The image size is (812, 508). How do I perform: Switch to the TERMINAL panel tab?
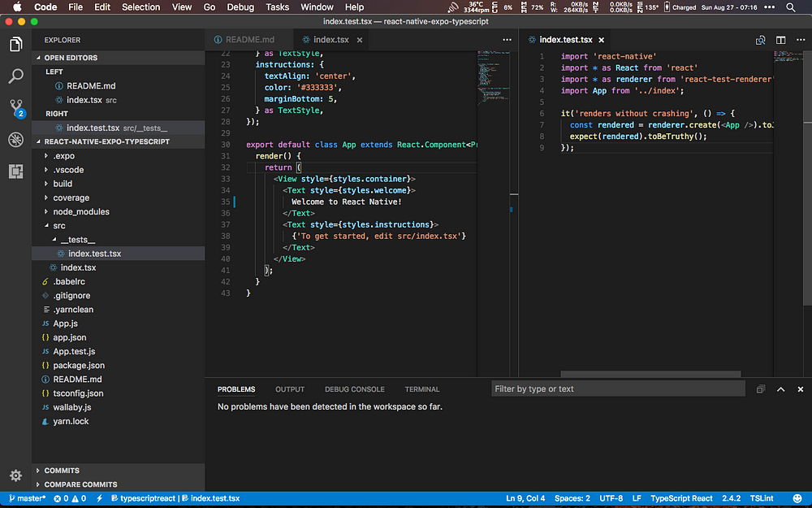(x=422, y=389)
